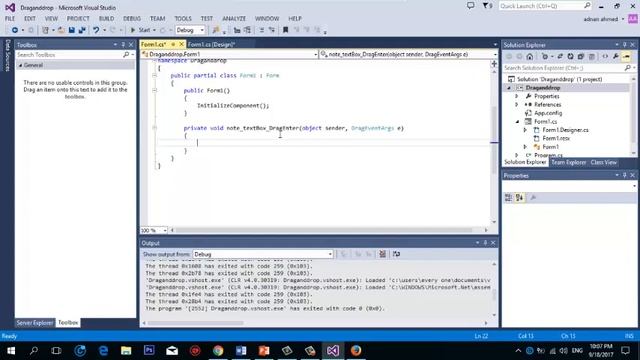This screenshot has height=360, width=640.
Task: Switch to the Team Explorer tab
Action: click(x=569, y=162)
